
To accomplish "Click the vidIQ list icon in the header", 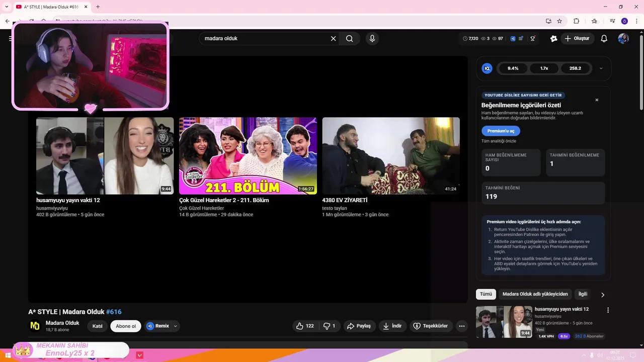I will point(521,39).
